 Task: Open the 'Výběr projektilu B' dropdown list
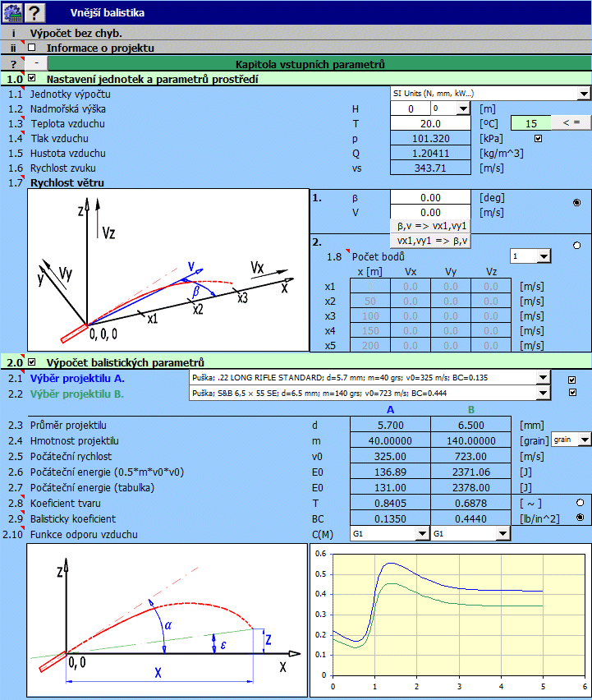point(542,393)
